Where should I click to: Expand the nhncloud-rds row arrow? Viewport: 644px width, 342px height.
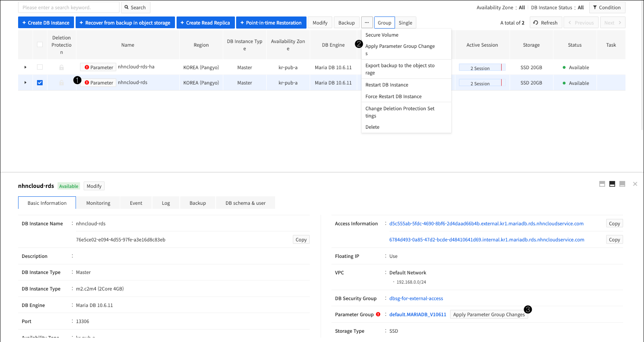pyautogui.click(x=25, y=82)
